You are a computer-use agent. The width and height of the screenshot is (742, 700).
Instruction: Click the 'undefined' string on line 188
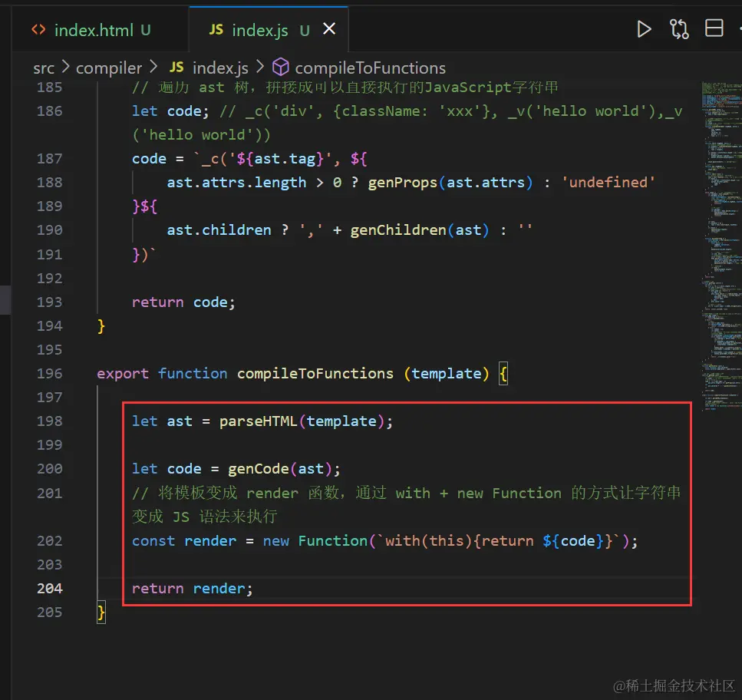608,182
